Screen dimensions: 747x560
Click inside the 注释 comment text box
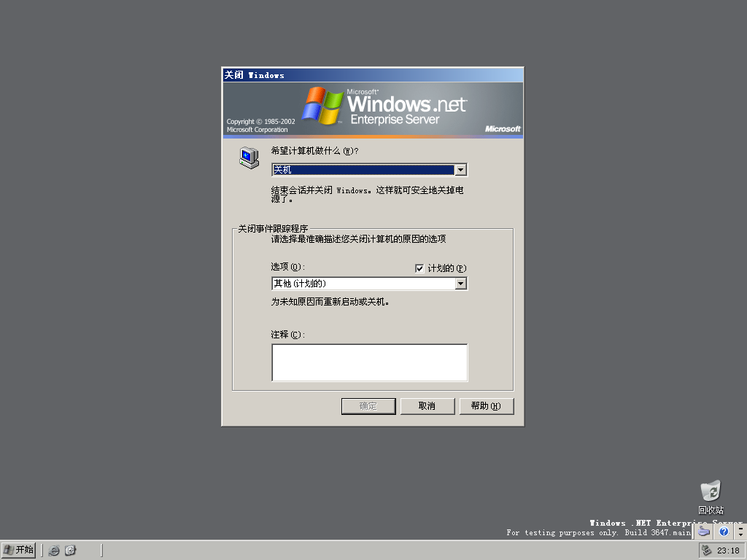[370, 363]
